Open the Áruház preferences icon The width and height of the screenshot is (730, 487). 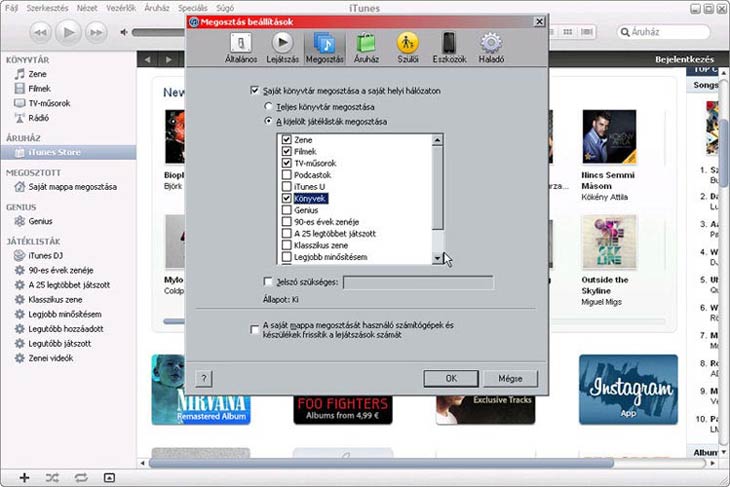point(366,46)
